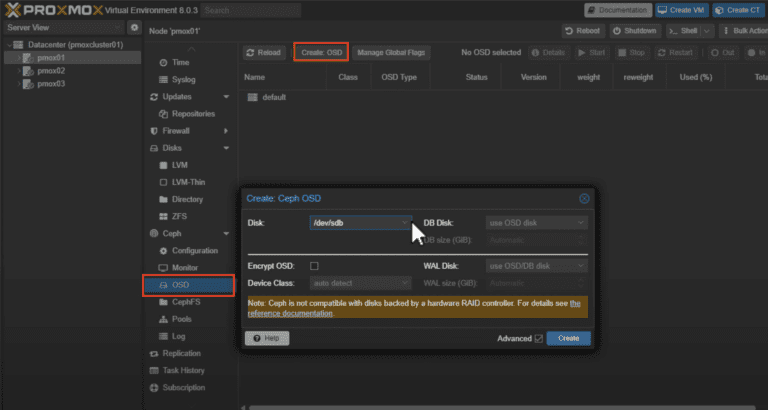Image resolution: width=768 pixels, height=410 pixels.
Task: Focus the top Search field
Action: pos(251,10)
